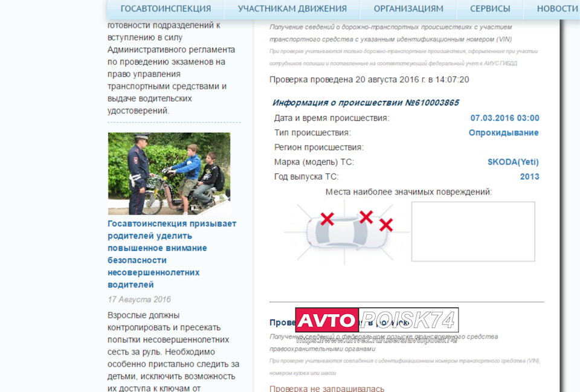Image resolution: width=580 pixels, height=392 pixels.
Task: Go to the СЕРВИСЫ menu item
Action: tap(490, 8)
